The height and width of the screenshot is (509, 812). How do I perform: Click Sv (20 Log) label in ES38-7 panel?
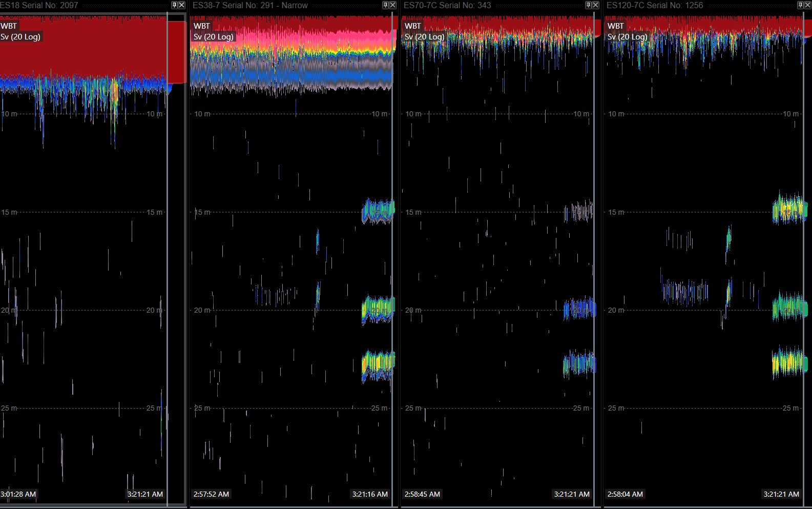pos(214,37)
